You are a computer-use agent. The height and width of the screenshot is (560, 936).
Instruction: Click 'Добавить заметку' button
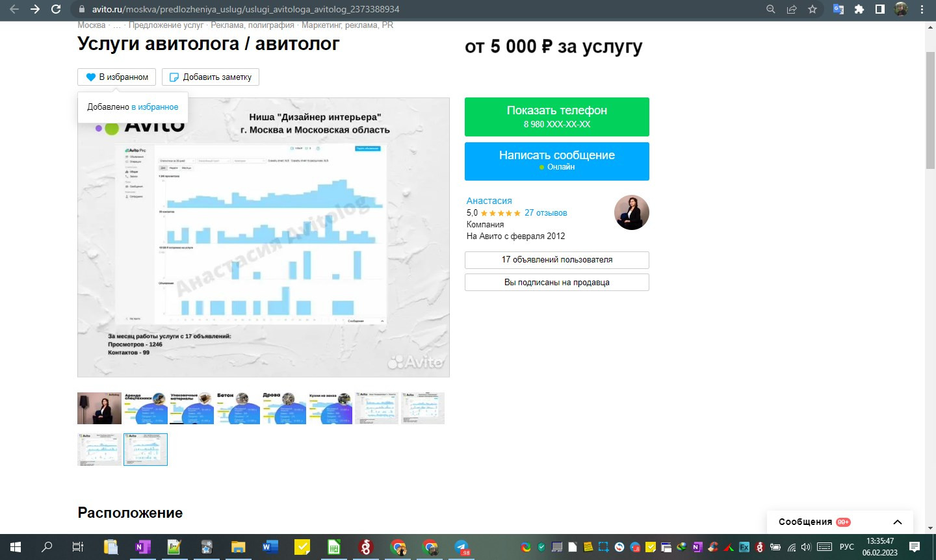pyautogui.click(x=211, y=77)
